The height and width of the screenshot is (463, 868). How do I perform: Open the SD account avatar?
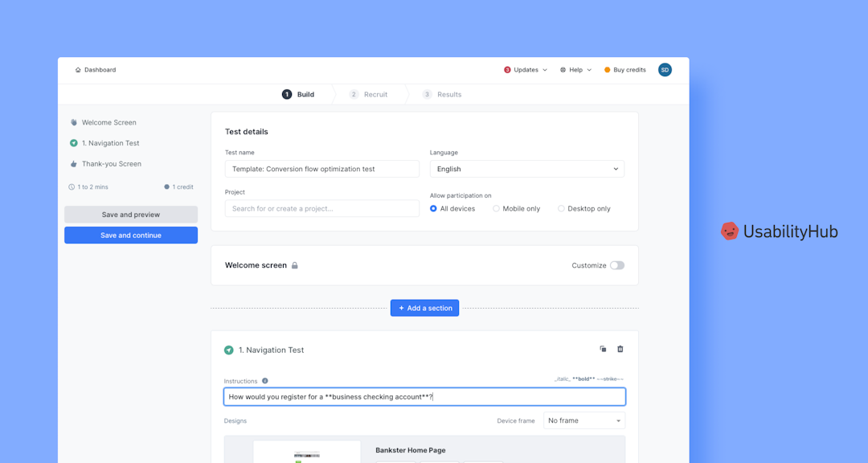(x=665, y=69)
